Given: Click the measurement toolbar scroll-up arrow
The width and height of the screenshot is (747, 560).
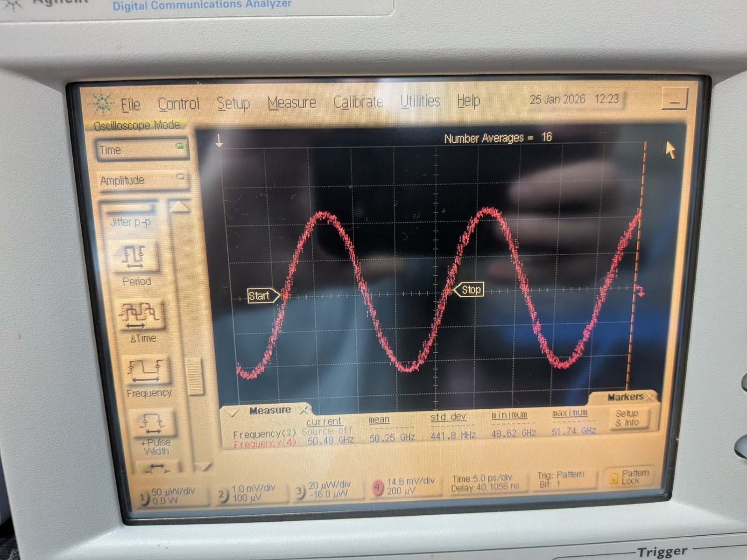Looking at the screenshot, I should [179, 207].
